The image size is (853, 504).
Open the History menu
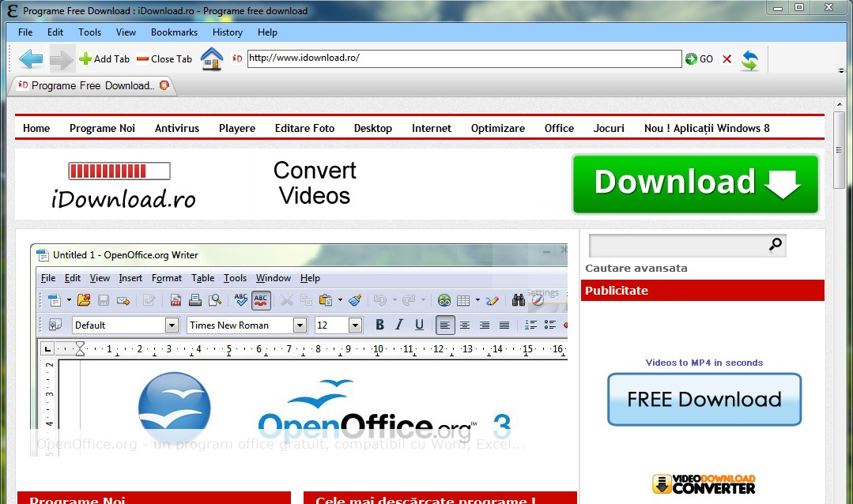point(228,32)
